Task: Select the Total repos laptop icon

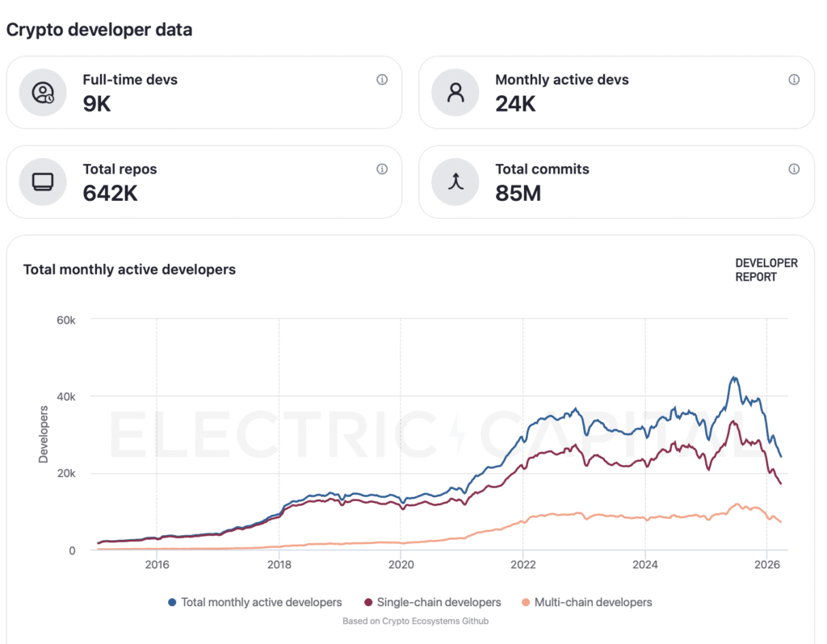Action: (x=41, y=182)
